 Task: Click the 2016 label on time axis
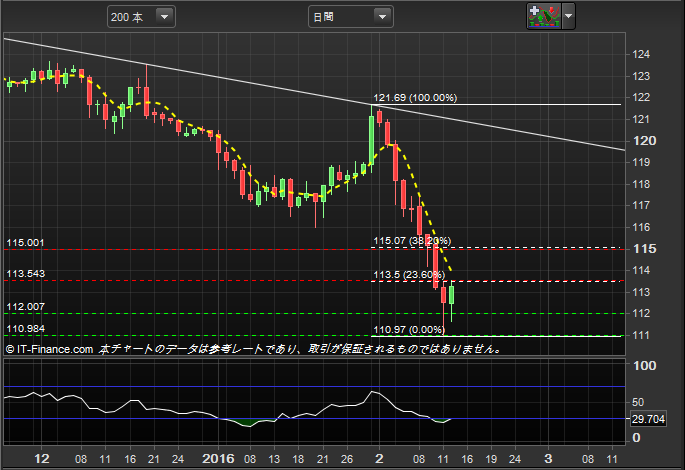tap(218, 459)
